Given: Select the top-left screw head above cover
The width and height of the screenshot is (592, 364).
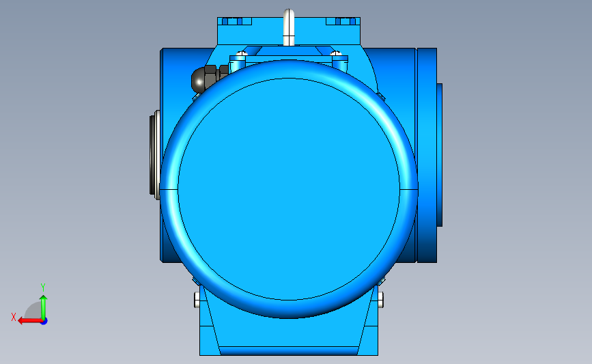Looking at the screenshot, I should point(242,54).
